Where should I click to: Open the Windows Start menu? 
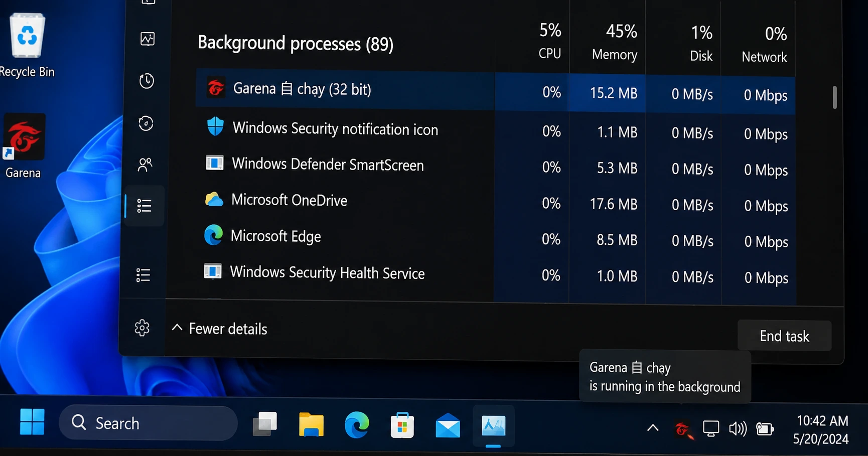(32, 422)
